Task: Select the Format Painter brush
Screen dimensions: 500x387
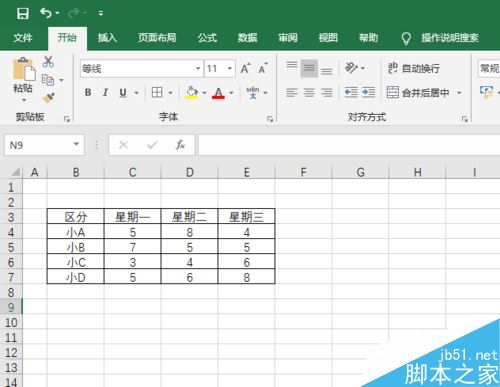Action: [x=48, y=98]
